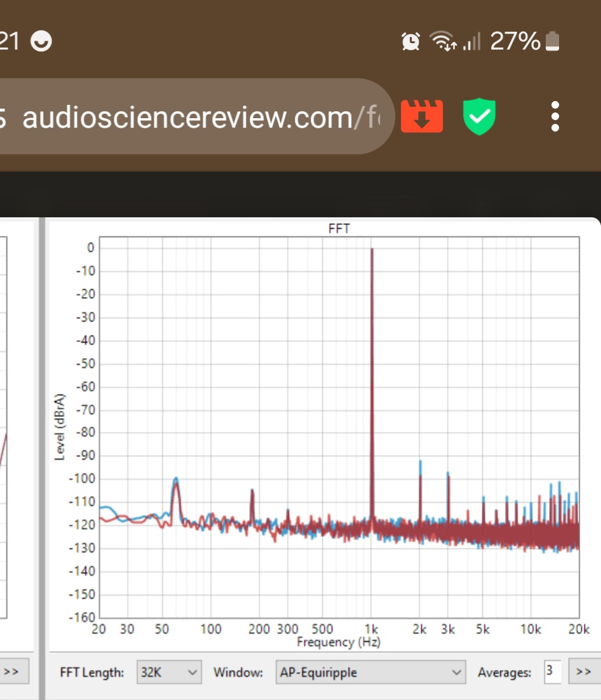Tap the alarm clock status icon
Viewport: 601px width, 700px height.
tap(410, 41)
